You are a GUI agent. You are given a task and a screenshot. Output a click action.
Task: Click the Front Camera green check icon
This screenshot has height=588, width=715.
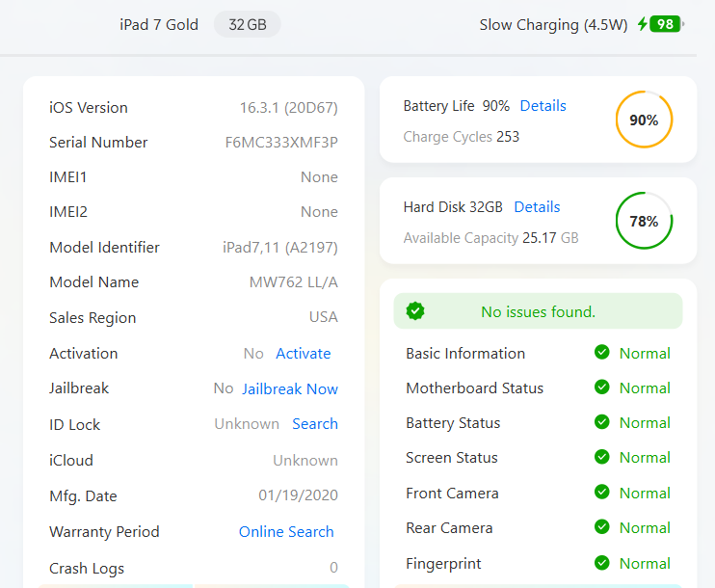[x=602, y=492]
